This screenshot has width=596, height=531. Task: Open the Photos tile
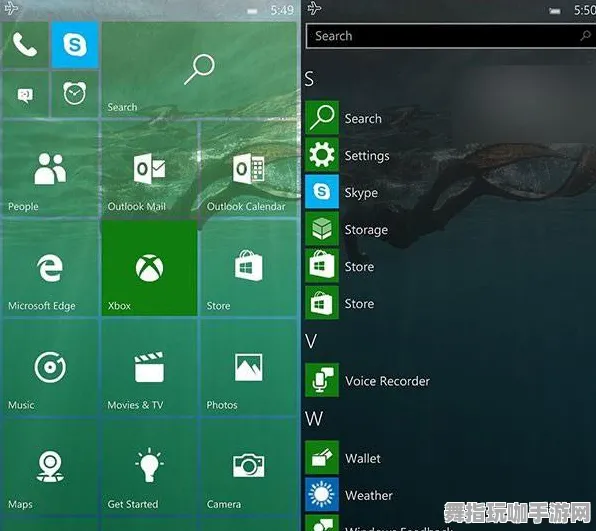click(x=249, y=367)
